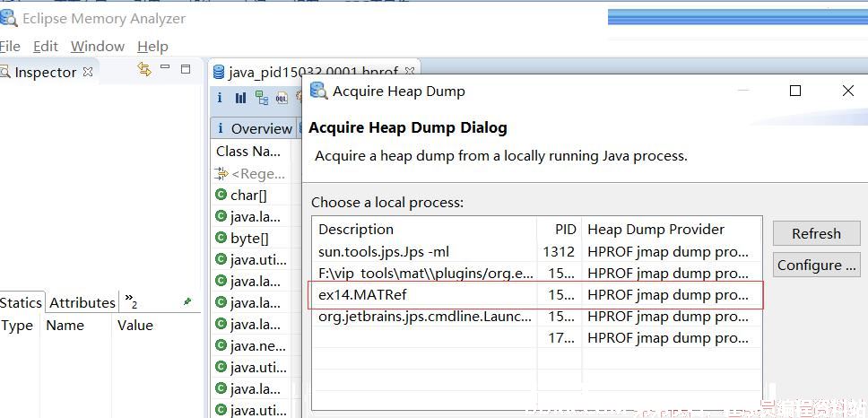Click the char[] class icon
Image resolution: width=868 pixels, height=418 pixels.
tap(221, 195)
